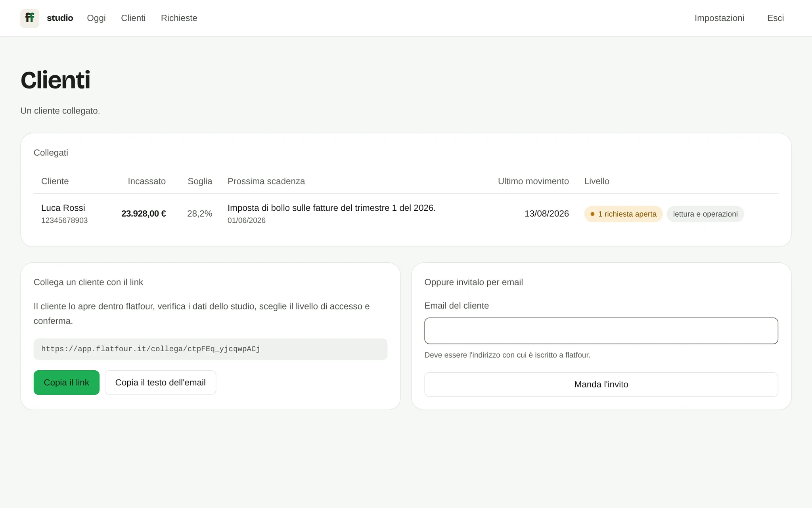The image size is (812, 508).
Task: Click Esci to log out
Action: coord(775,18)
